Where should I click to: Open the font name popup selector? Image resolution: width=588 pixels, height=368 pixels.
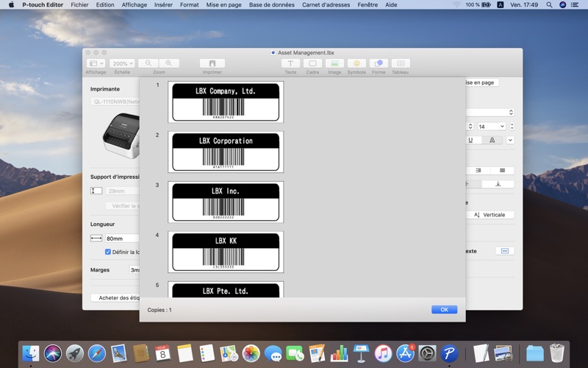coord(490,113)
